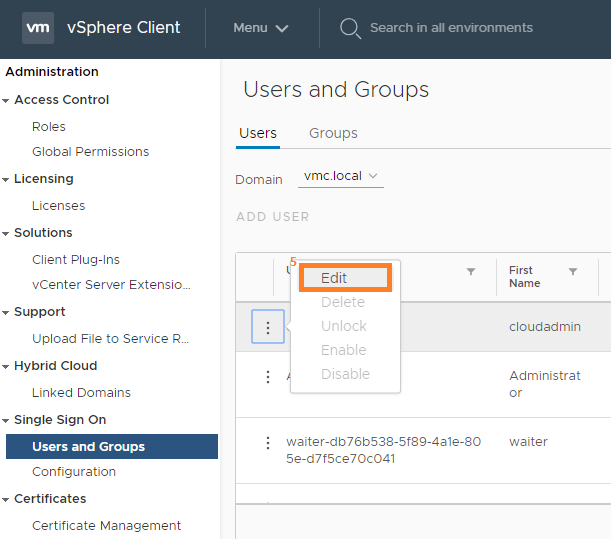Collapse the Access Control section
The image size is (611, 539).
[x=5, y=101]
